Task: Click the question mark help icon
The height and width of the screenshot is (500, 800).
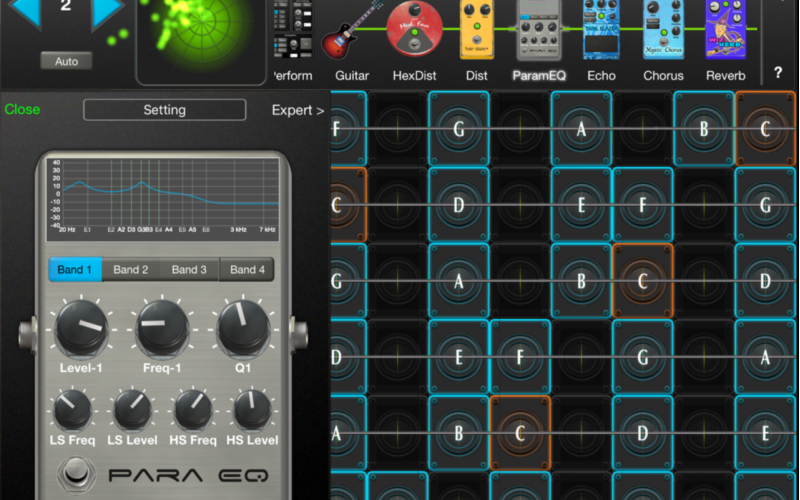Action: tap(778, 73)
